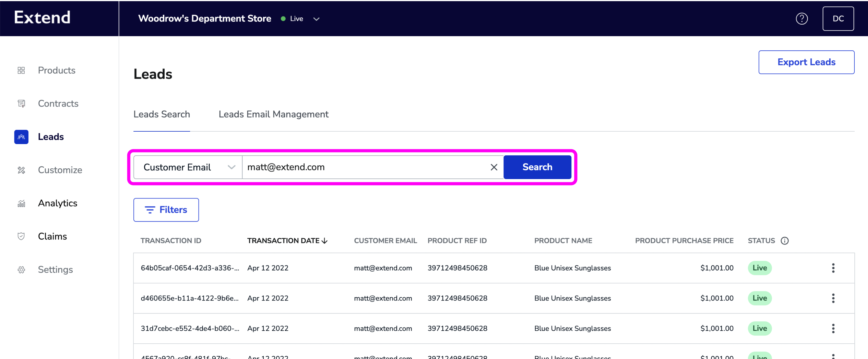
Task: Click matt@extend.com email in 64b05caf row
Action: pos(383,268)
